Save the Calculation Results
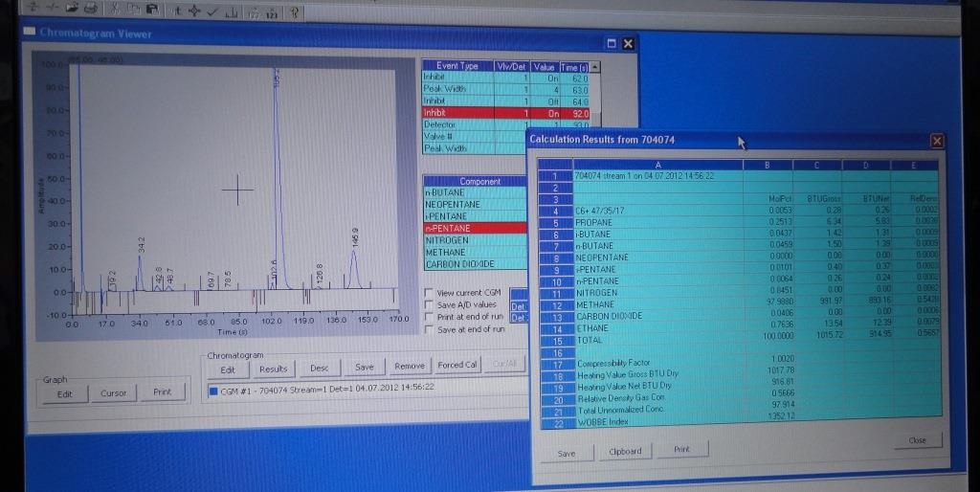Screen dimensions: 980x492 (567, 454)
